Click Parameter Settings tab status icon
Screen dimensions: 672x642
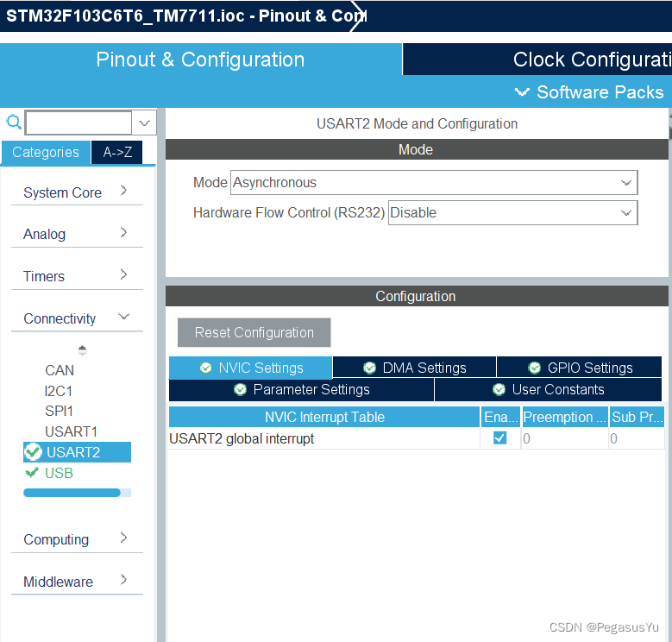click(240, 389)
